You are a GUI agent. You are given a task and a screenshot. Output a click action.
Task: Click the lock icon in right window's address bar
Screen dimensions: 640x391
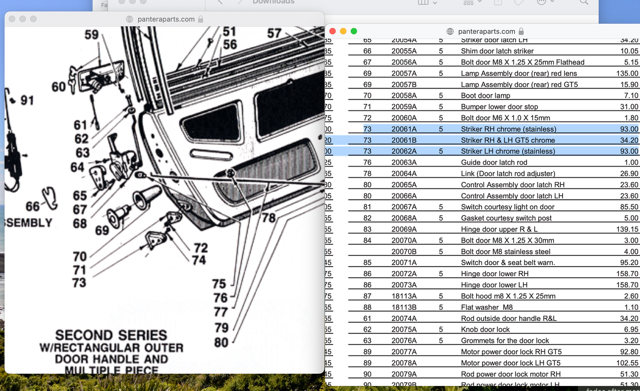pyautogui.click(x=521, y=31)
